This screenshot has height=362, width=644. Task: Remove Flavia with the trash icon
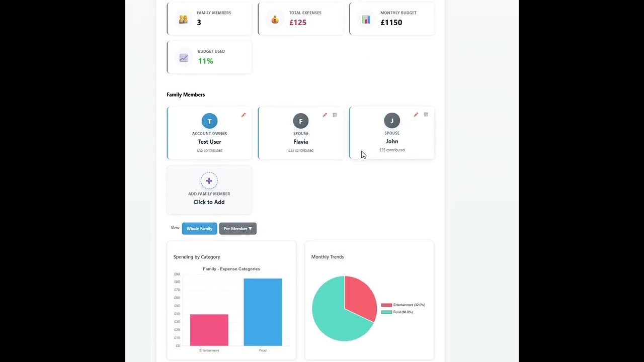(335, 115)
